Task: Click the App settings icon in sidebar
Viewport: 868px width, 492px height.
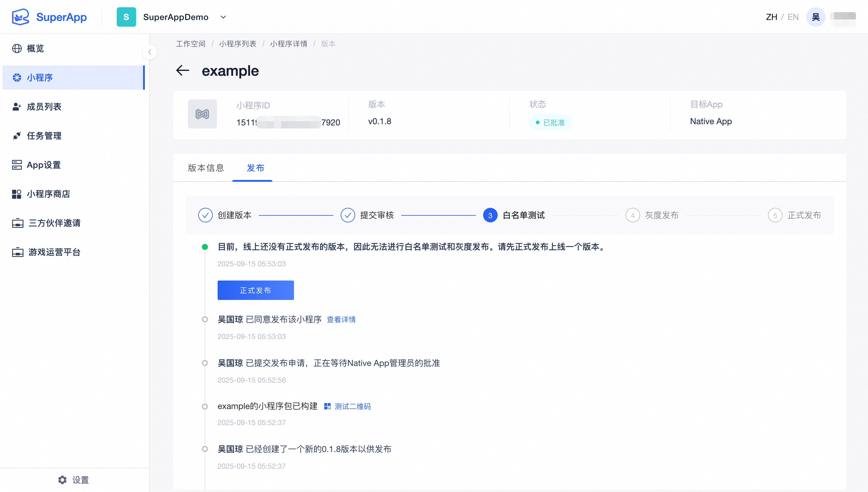Action: coord(17,165)
